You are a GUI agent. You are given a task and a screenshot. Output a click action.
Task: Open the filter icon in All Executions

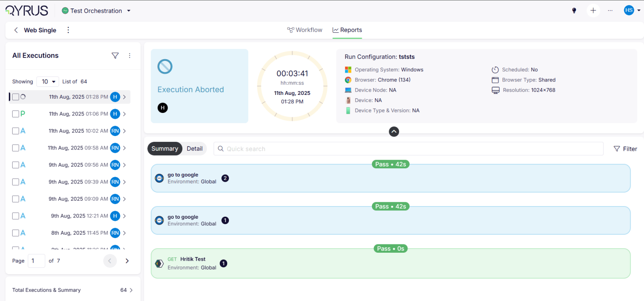point(115,55)
